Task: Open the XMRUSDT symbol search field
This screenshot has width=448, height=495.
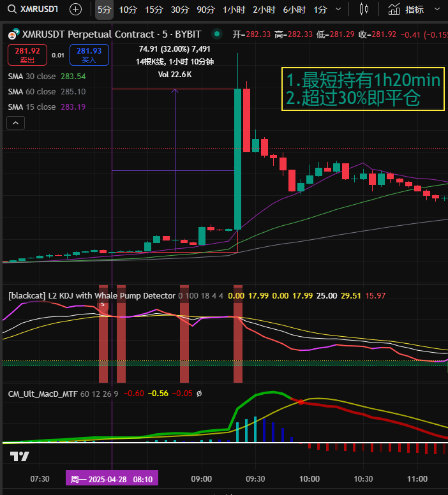Action: [x=39, y=9]
